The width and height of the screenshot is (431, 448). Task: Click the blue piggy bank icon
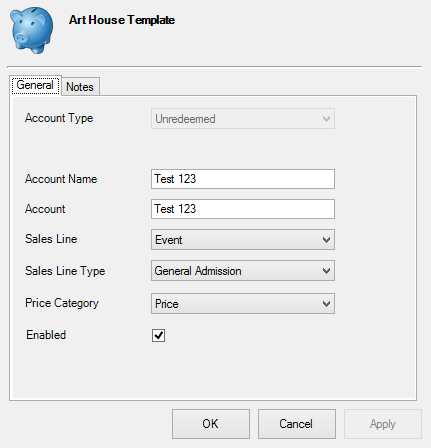click(x=31, y=30)
